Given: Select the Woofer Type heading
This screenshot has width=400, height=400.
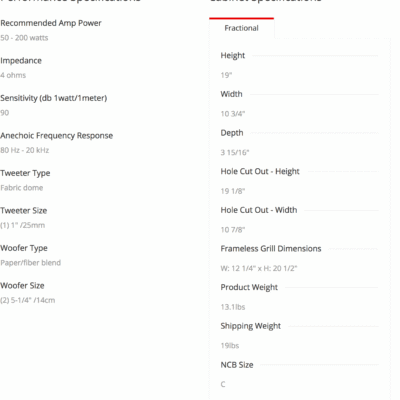Looking at the screenshot, I should coord(24,248).
